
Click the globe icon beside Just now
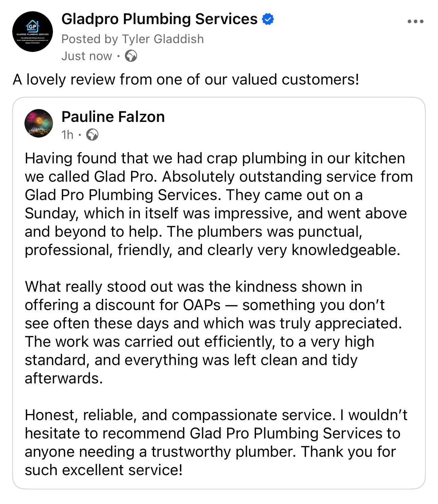tap(131, 56)
